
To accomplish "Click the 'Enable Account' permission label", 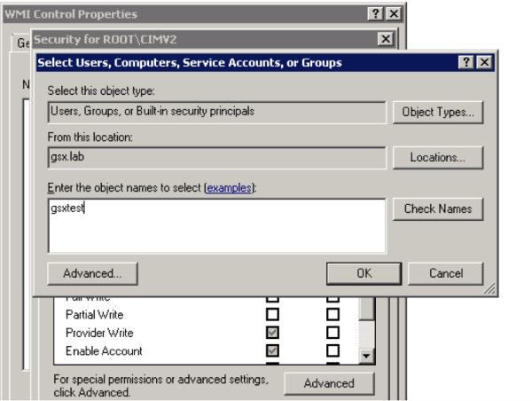I will (x=104, y=351).
